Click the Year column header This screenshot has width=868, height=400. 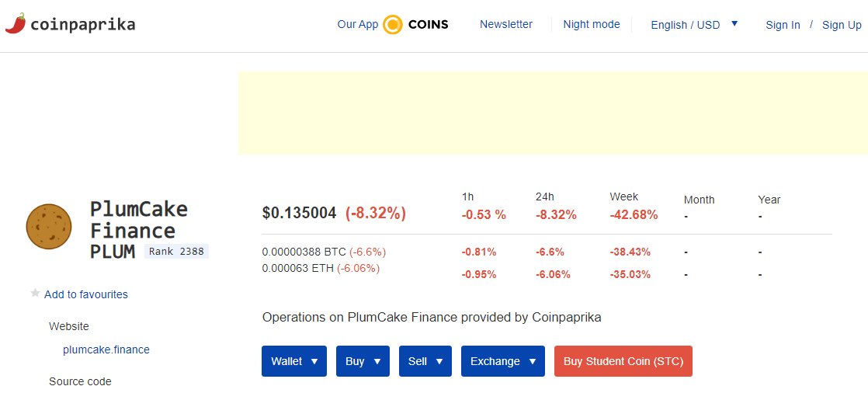[x=769, y=200]
